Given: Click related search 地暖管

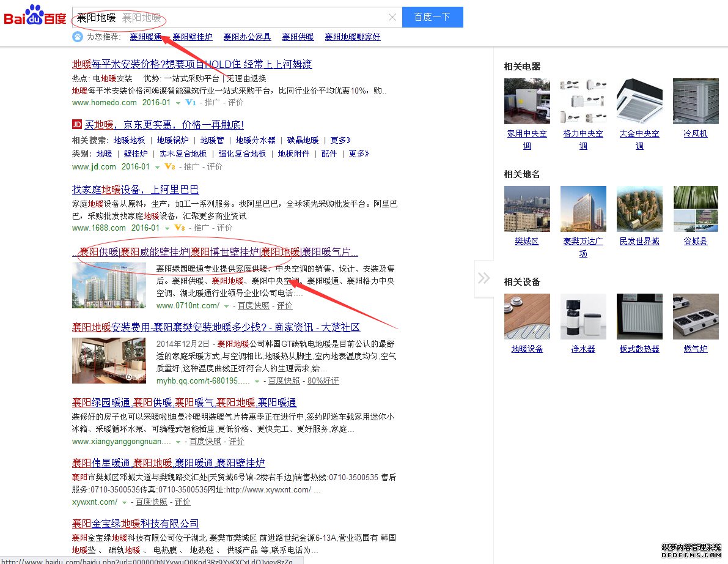Looking at the screenshot, I should [212, 140].
